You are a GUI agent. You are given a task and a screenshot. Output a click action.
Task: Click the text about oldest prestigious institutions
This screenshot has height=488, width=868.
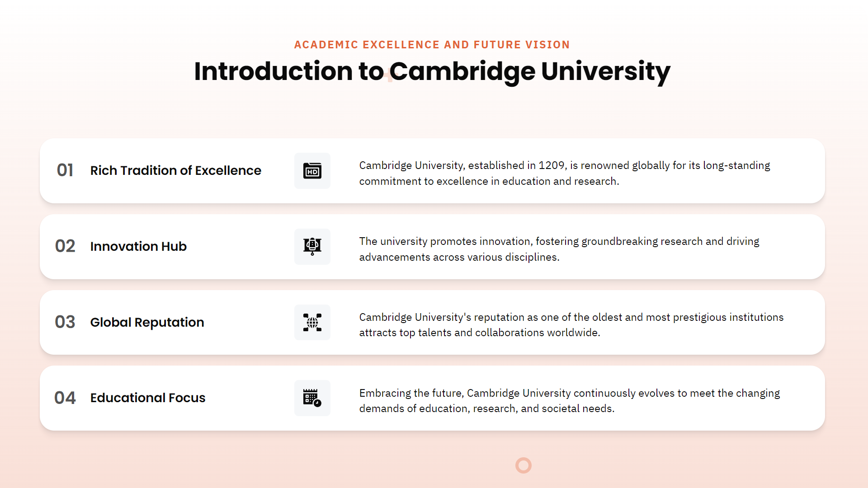(x=571, y=325)
